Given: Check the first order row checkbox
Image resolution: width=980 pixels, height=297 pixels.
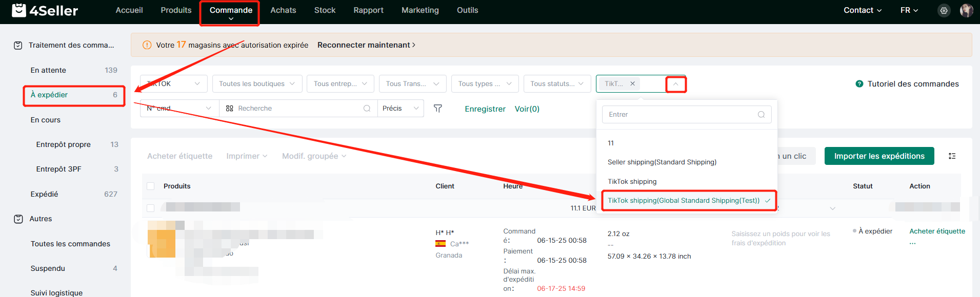Looking at the screenshot, I should [x=151, y=208].
